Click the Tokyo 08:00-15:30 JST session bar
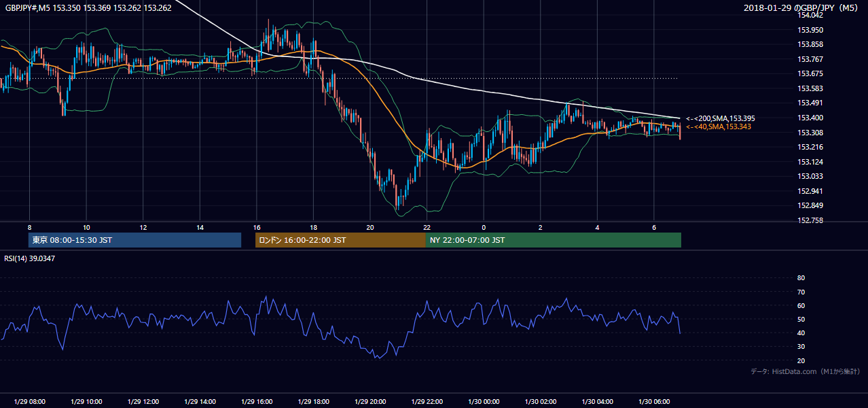868x408 pixels. pos(135,240)
